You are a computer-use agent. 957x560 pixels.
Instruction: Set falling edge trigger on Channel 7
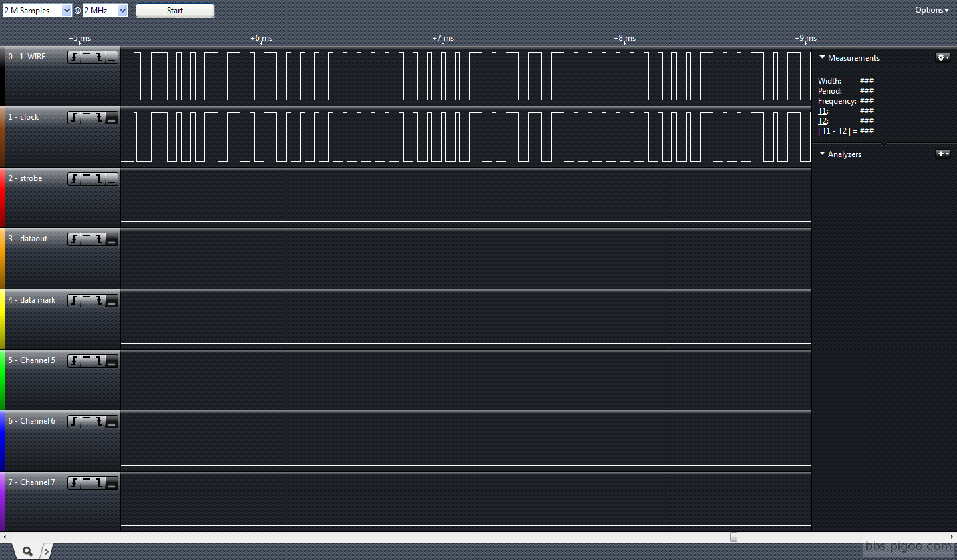pos(99,483)
